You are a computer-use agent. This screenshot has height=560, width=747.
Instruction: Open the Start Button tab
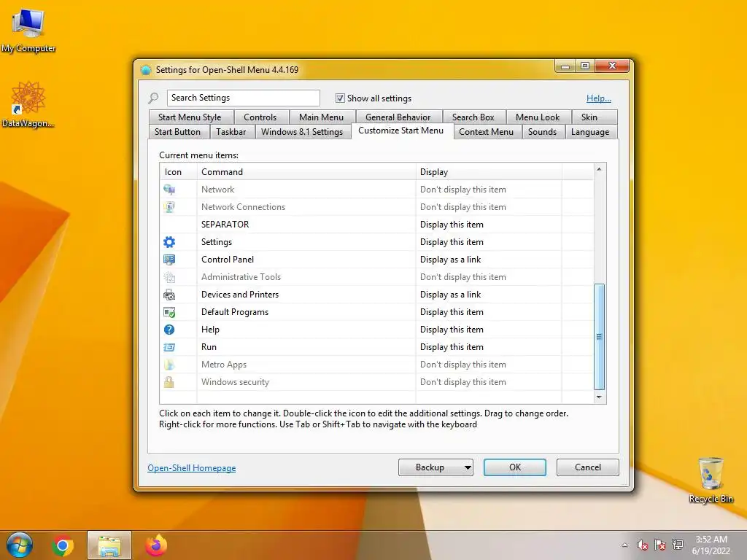pos(179,132)
